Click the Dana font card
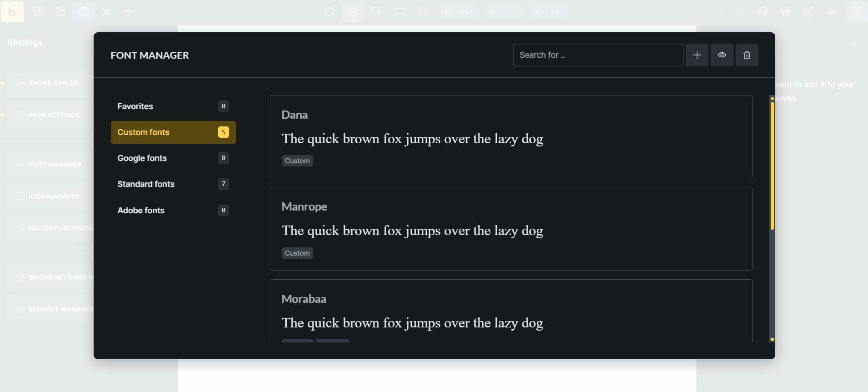 511,136
